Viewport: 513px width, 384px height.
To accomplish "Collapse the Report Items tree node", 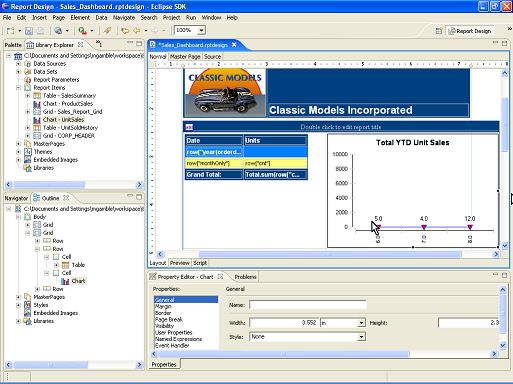I will 18,88.
